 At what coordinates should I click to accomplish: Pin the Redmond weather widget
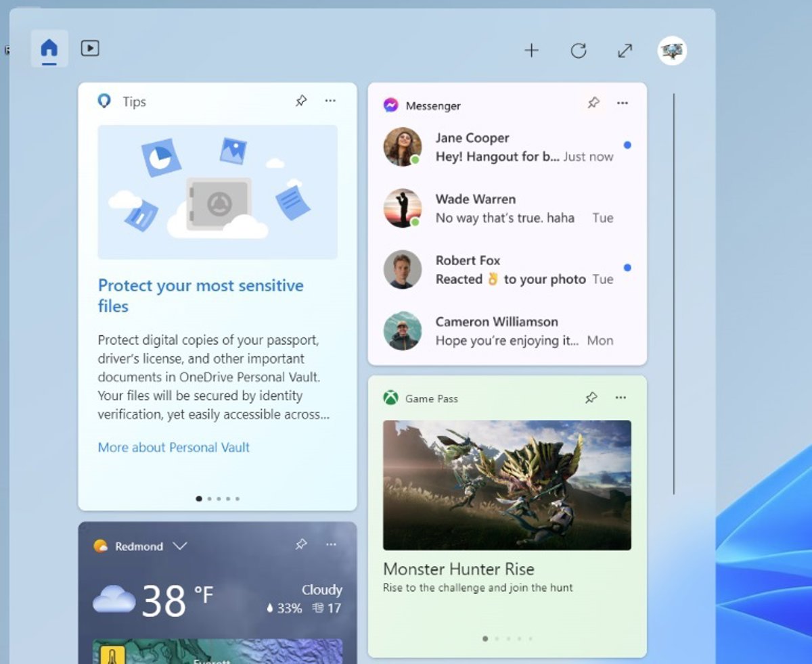[301, 544]
